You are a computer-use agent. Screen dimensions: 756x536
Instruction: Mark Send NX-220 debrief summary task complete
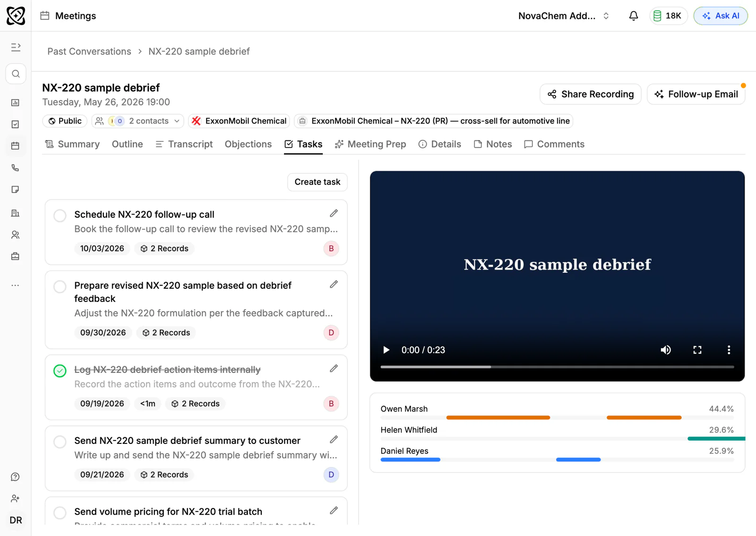click(60, 441)
